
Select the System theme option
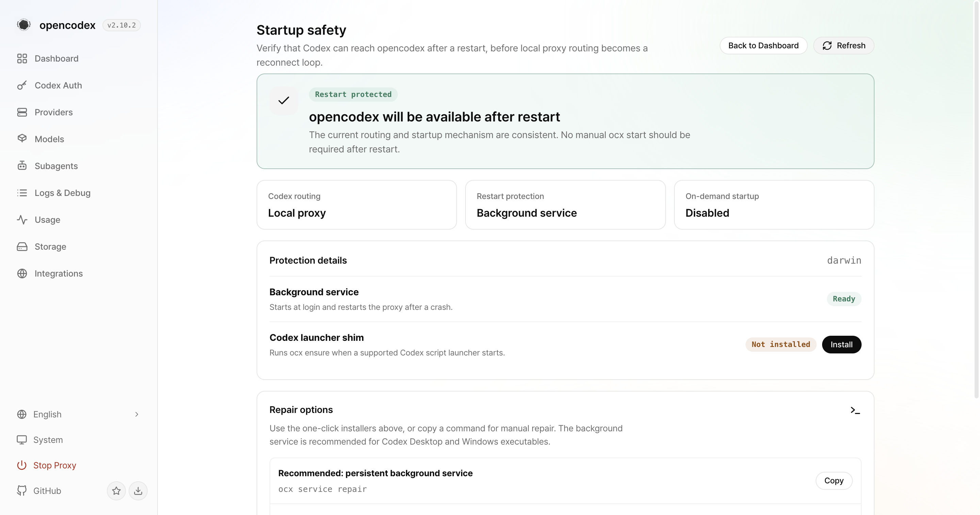click(79, 440)
